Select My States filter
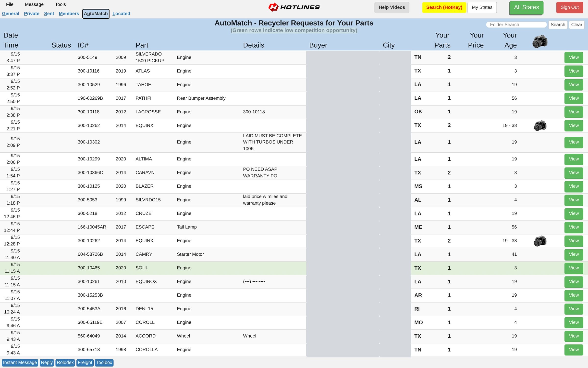The width and height of the screenshot is (588, 368). pyautogui.click(x=482, y=7)
